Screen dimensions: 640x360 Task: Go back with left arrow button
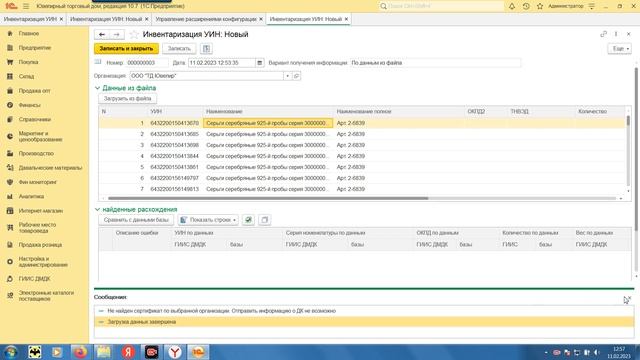[x=102, y=35]
